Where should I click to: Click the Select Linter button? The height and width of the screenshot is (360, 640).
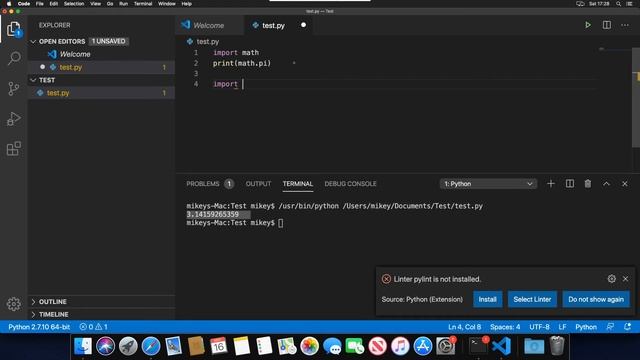[x=532, y=299]
